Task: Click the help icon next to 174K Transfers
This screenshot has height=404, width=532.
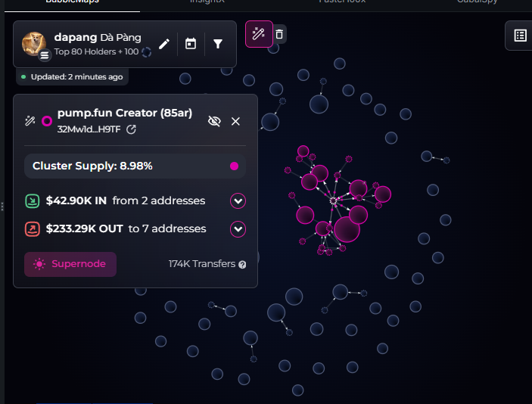Action: click(242, 265)
